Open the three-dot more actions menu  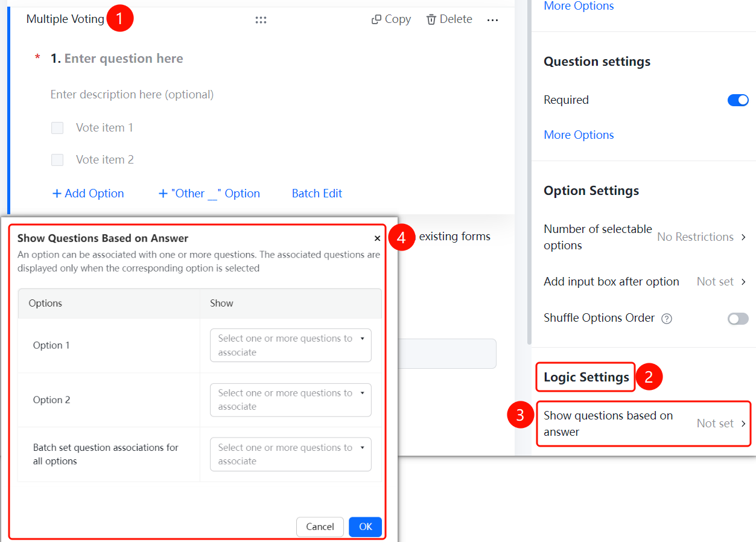point(493,20)
